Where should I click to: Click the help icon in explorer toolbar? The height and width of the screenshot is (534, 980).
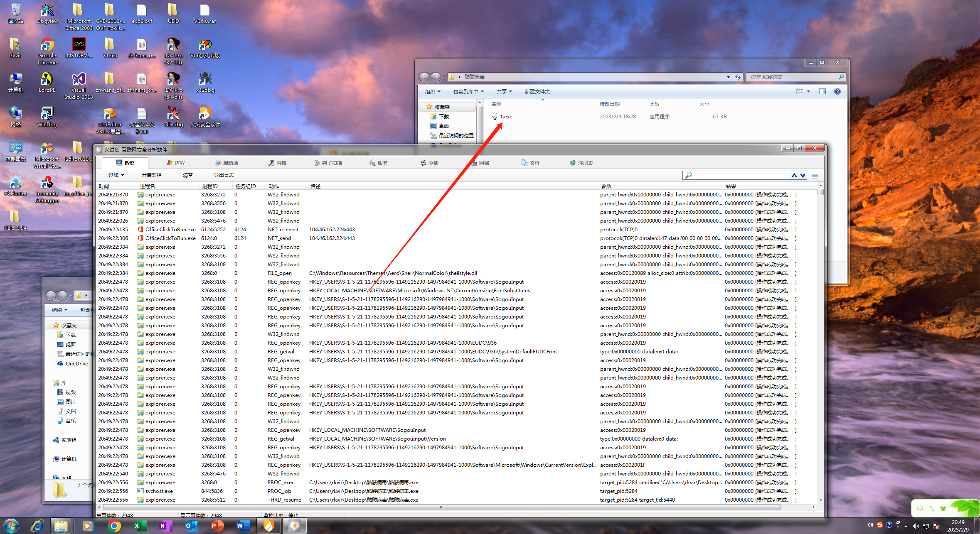point(837,91)
